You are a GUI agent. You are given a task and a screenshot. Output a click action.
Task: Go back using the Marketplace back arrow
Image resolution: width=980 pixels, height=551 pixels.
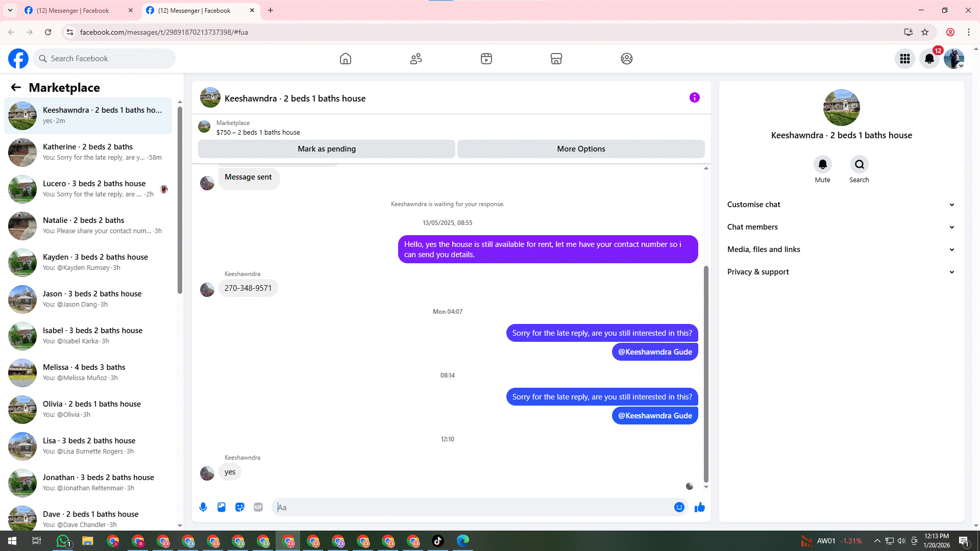click(x=16, y=87)
